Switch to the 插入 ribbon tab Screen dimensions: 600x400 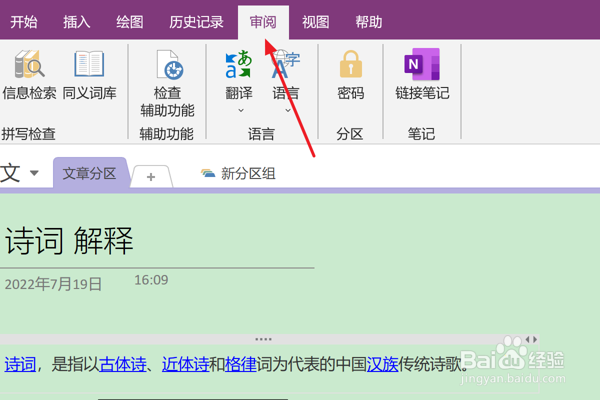(77, 22)
